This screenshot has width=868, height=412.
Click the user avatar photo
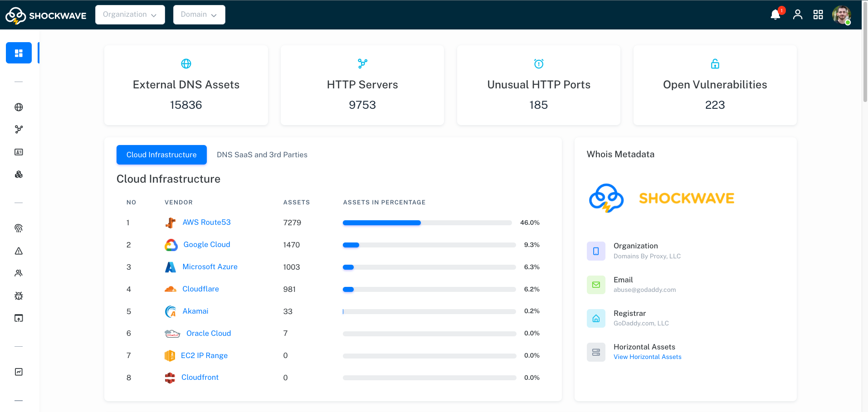pyautogui.click(x=841, y=15)
